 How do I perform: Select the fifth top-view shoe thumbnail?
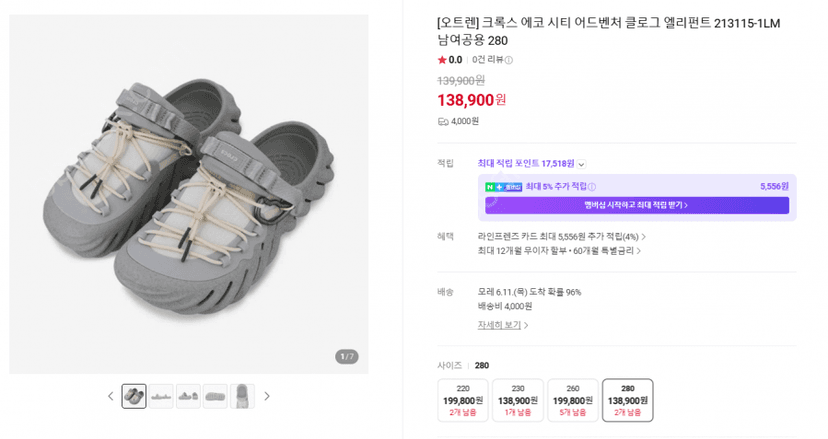click(x=242, y=396)
